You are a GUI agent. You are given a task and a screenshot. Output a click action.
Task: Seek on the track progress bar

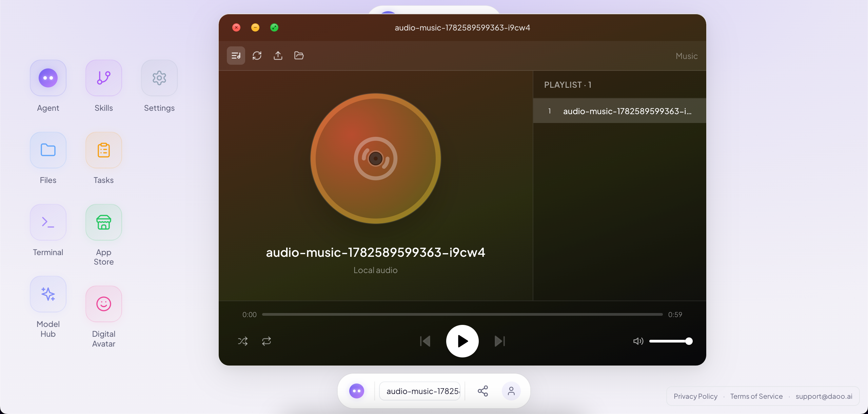tap(462, 314)
